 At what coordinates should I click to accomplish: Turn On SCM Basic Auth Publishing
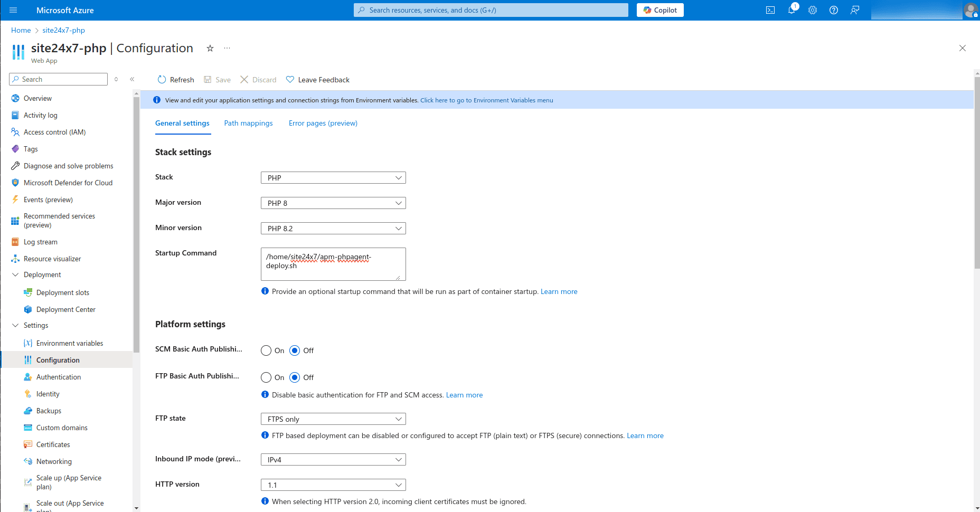(x=266, y=350)
